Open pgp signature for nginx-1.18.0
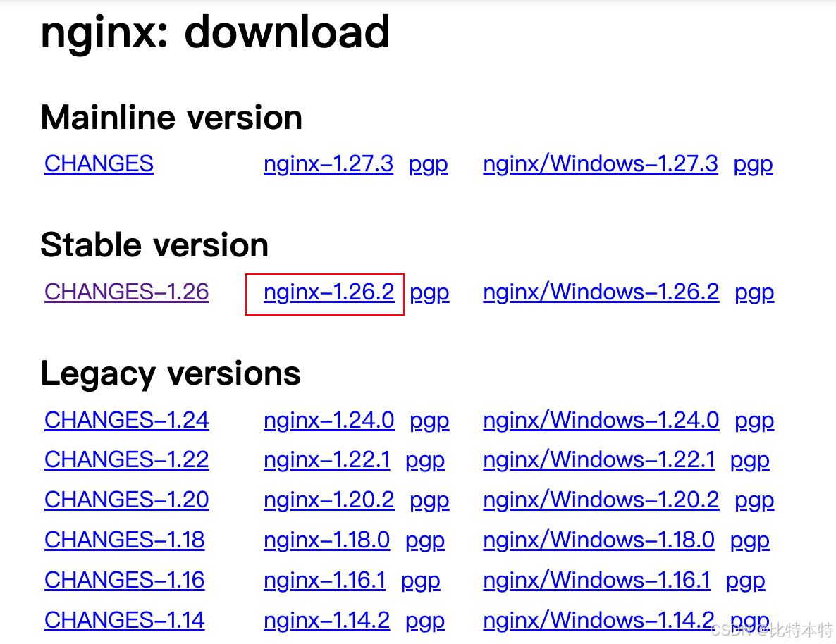The image size is (836, 644). click(425, 541)
